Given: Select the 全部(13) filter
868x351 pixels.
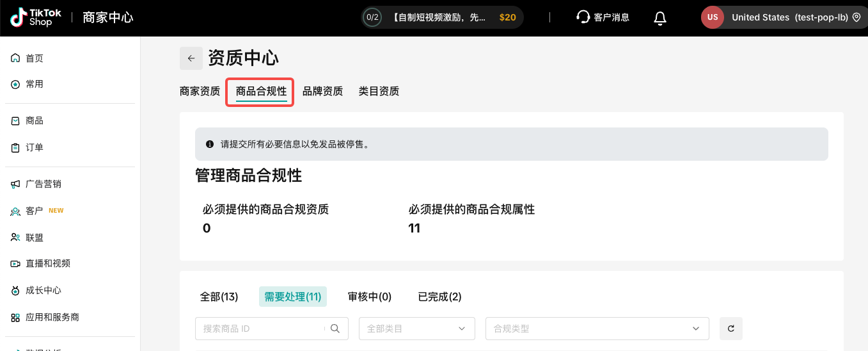Looking at the screenshot, I should [219, 297].
